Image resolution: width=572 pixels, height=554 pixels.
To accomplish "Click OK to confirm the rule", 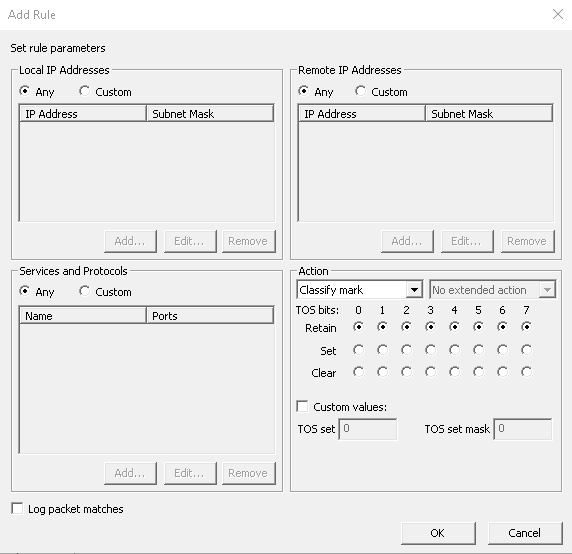I will [x=438, y=533].
